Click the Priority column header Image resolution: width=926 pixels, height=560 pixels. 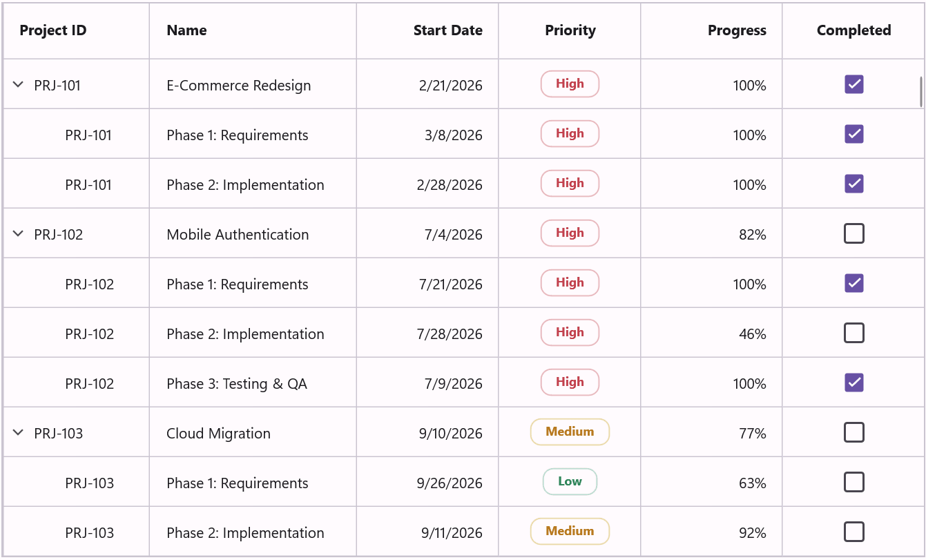(x=570, y=30)
